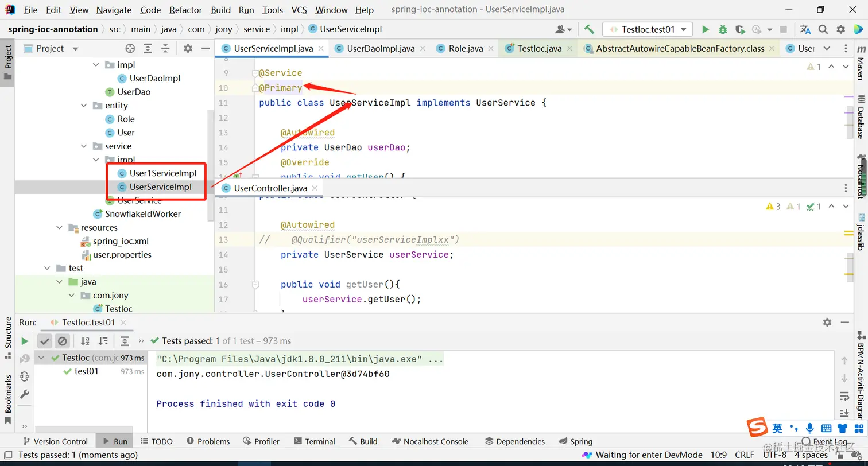Toggle Show Ignored tests button
This screenshot has height=466, width=868.
(63, 341)
